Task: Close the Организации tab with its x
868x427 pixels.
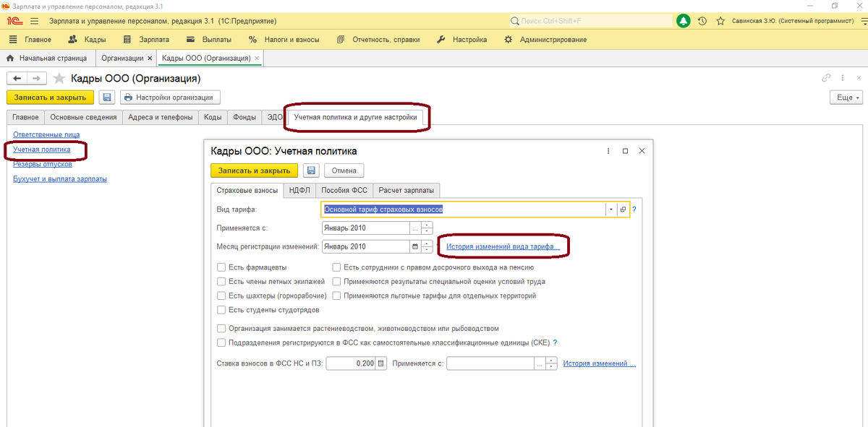Action: coord(150,58)
